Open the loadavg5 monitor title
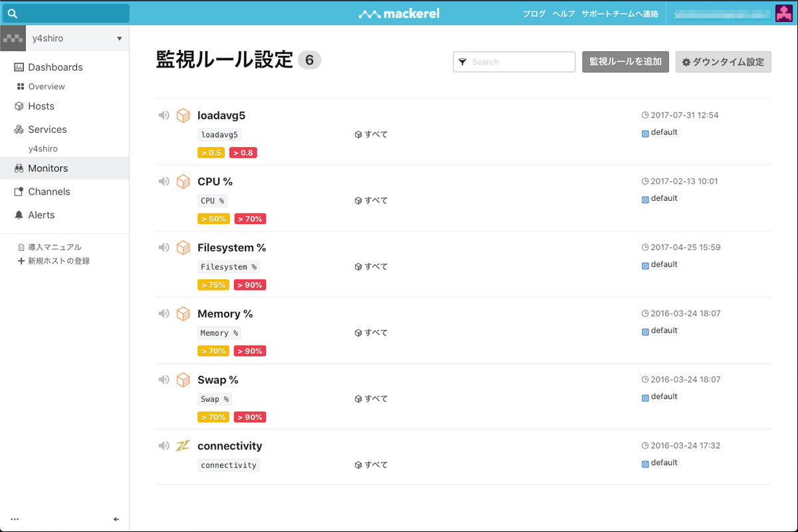Image resolution: width=798 pixels, height=532 pixels. [x=221, y=116]
